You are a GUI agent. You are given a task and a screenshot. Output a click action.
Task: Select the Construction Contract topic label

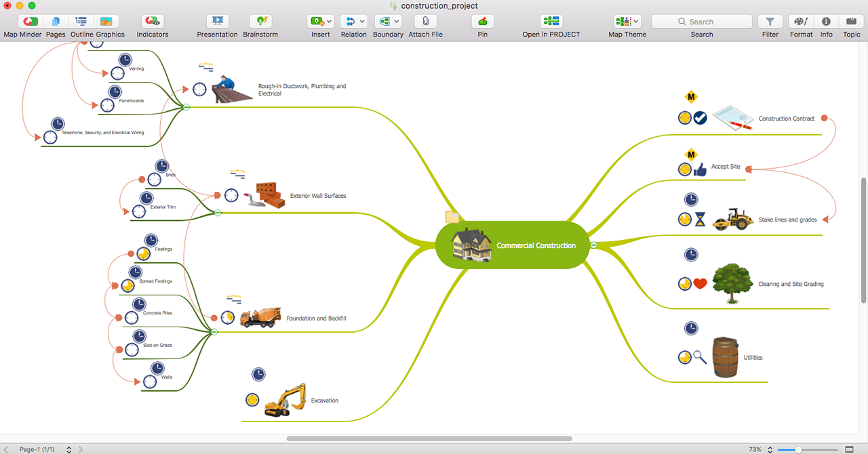tap(787, 119)
